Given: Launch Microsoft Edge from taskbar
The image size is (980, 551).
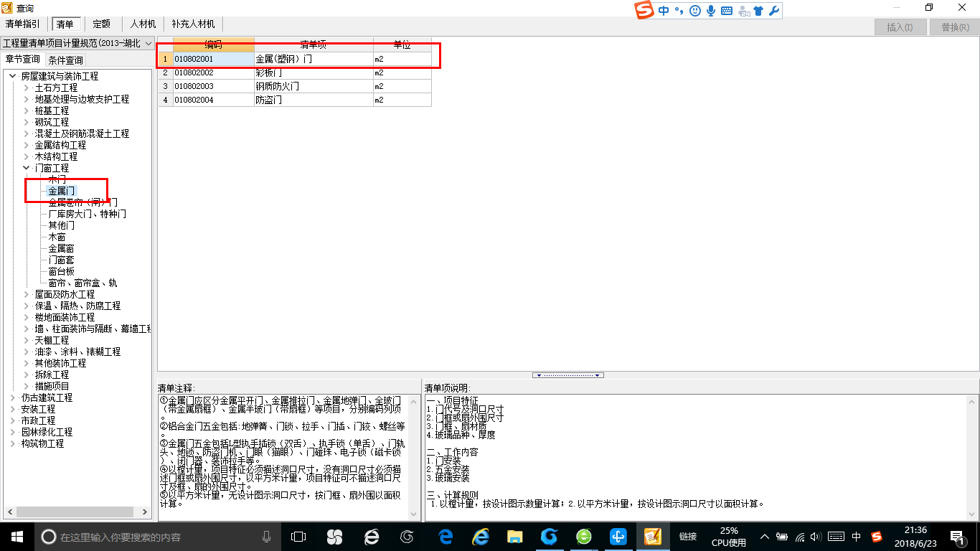Looking at the screenshot, I should click(445, 536).
